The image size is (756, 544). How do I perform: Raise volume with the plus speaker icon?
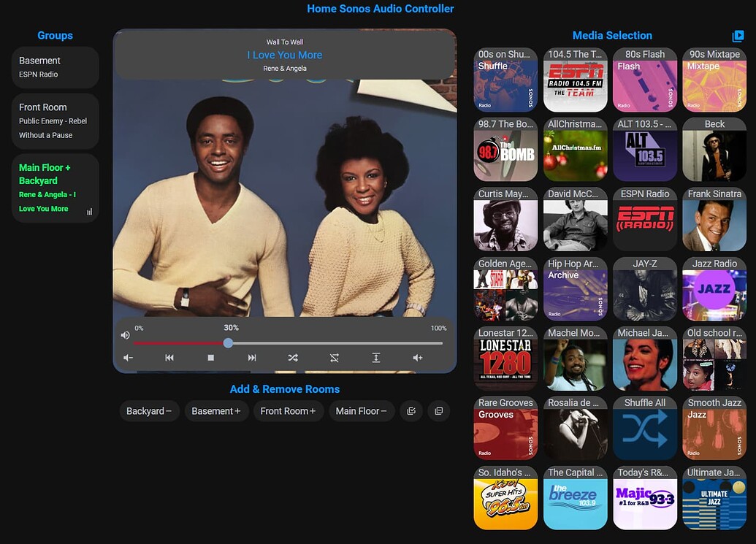(x=417, y=358)
